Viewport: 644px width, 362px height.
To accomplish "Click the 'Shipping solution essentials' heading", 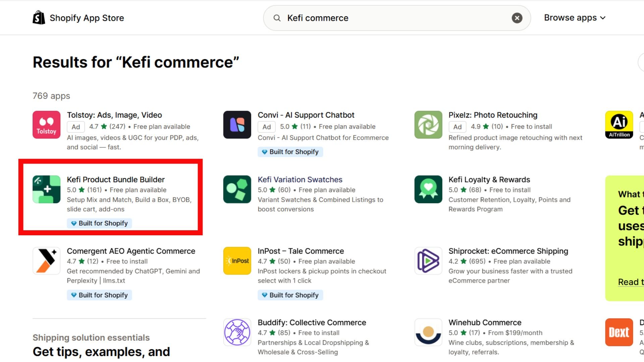I will pos(91,338).
